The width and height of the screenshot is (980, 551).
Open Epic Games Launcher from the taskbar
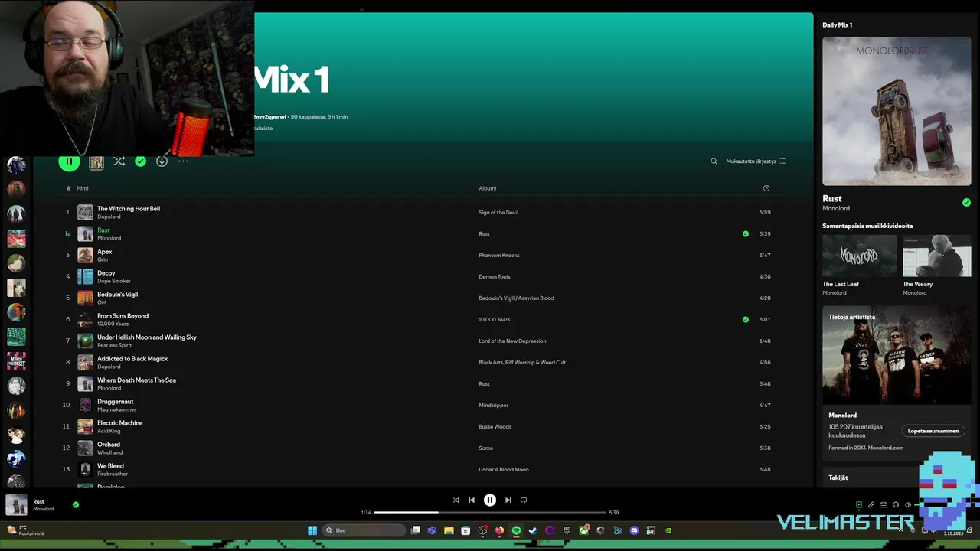567,530
